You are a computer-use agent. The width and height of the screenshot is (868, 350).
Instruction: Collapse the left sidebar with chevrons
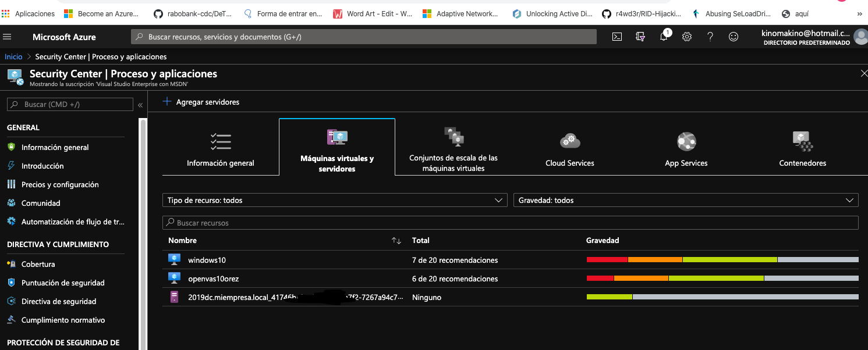[140, 105]
